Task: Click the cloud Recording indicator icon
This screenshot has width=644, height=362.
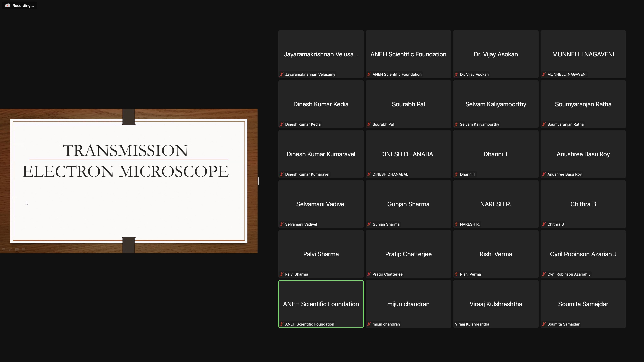Action: click(x=7, y=5)
